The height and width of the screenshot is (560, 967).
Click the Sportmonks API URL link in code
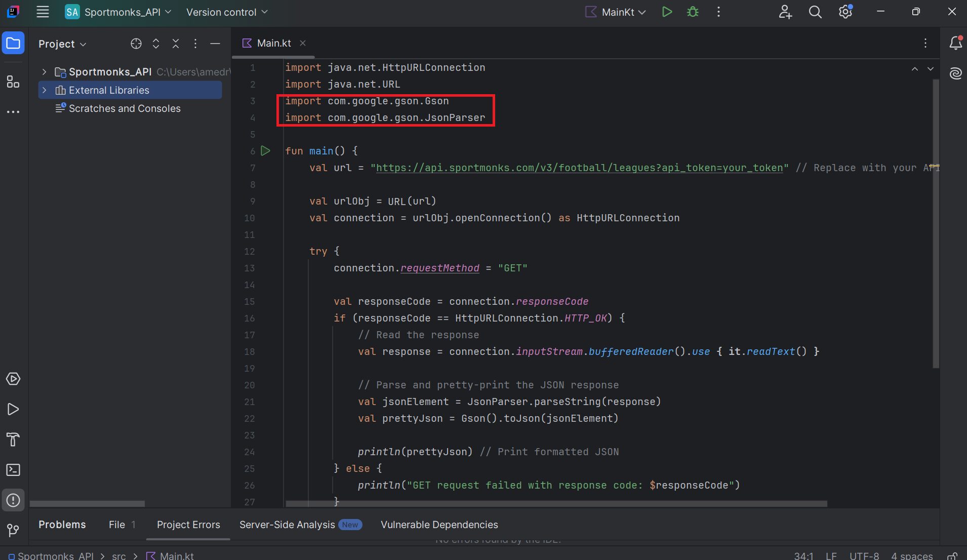pos(579,168)
